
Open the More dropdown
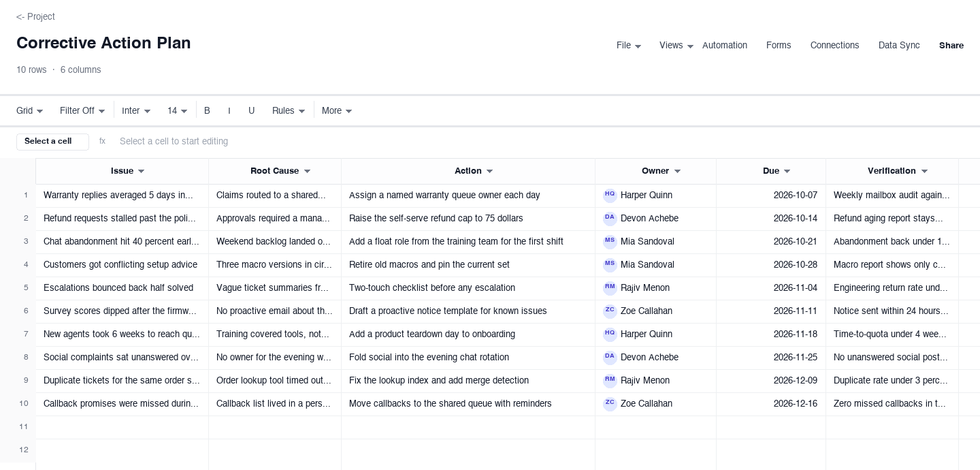[337, 111]
